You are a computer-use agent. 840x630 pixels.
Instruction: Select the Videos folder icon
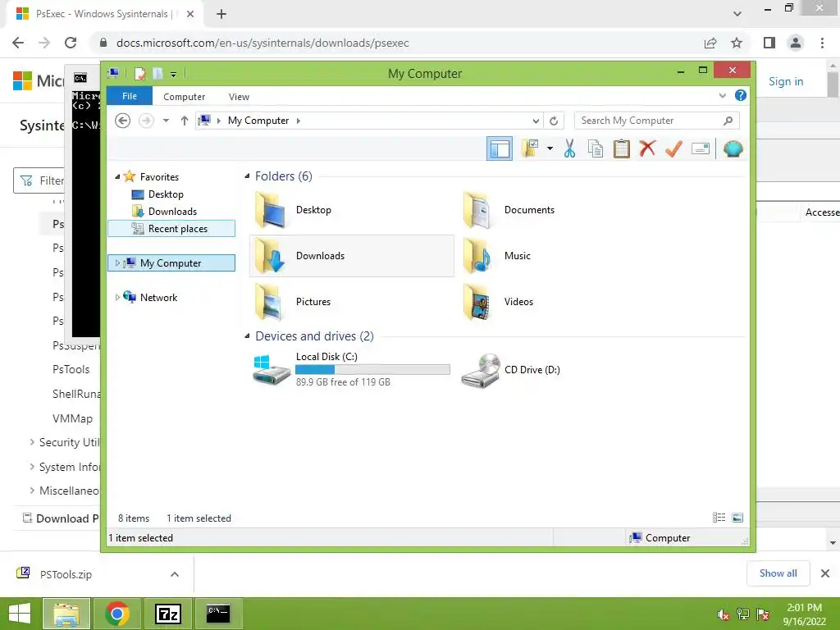coord(477,302)
